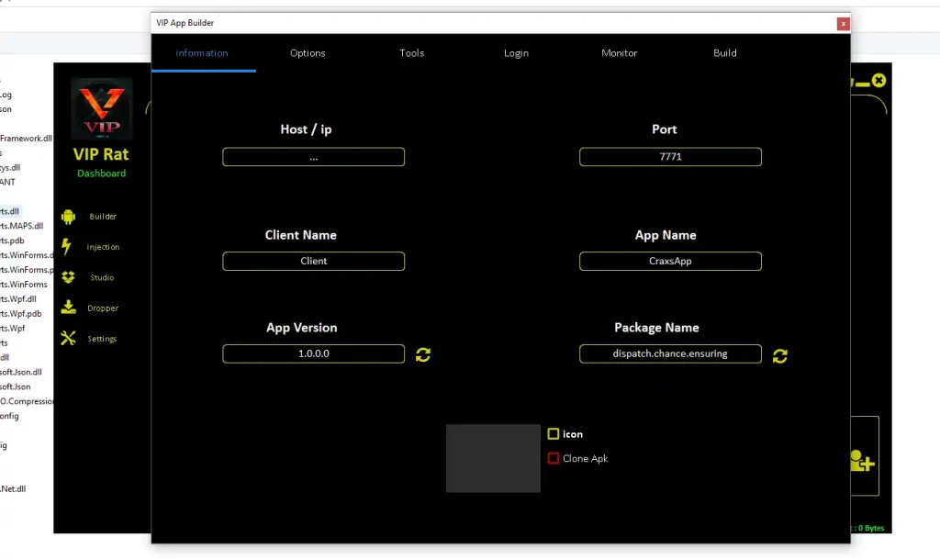Open the Studio icon in sidebar

coord(68,277)
